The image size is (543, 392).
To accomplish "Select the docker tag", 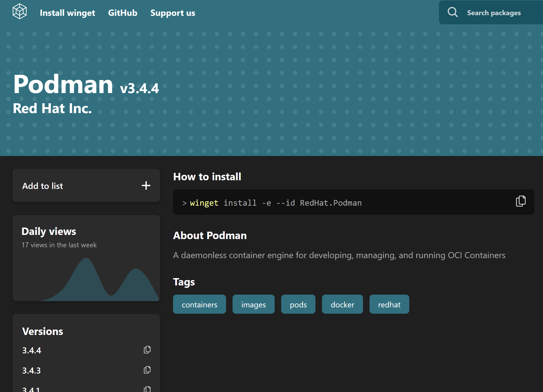I will click(342, 304).
